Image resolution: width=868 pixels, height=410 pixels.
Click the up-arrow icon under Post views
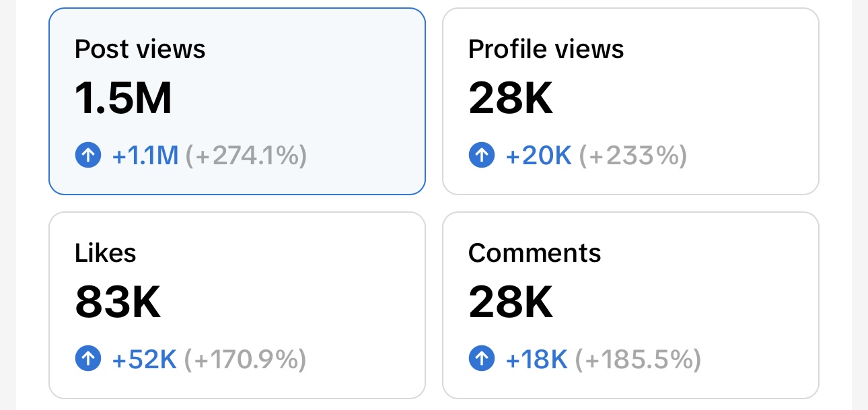click(x=88, y=156)
